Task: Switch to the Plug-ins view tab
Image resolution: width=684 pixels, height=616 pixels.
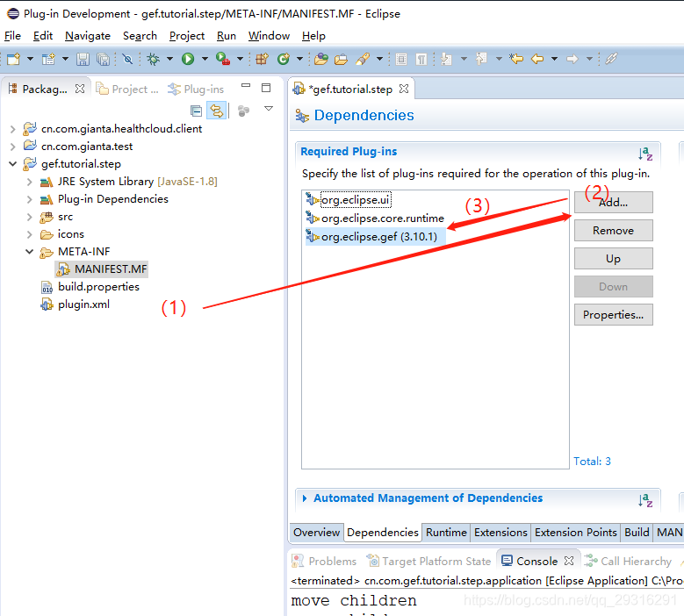Action: pyautogui.click(x=196, y=89)
